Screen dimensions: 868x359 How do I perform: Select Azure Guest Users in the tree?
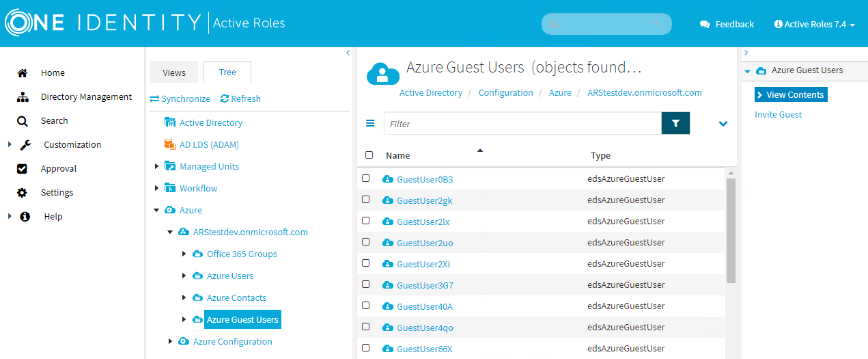(x=242, y=319)
